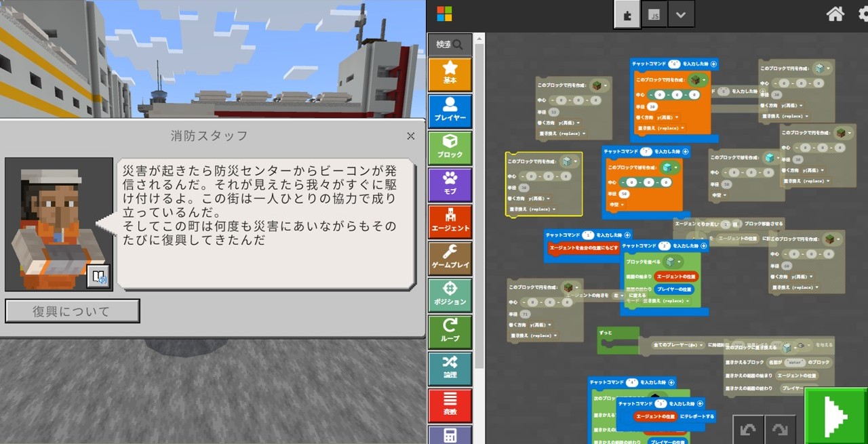
Task: Open 置き換え dropdown in yellow-highlighted circle block
Action: pos(532,209)
